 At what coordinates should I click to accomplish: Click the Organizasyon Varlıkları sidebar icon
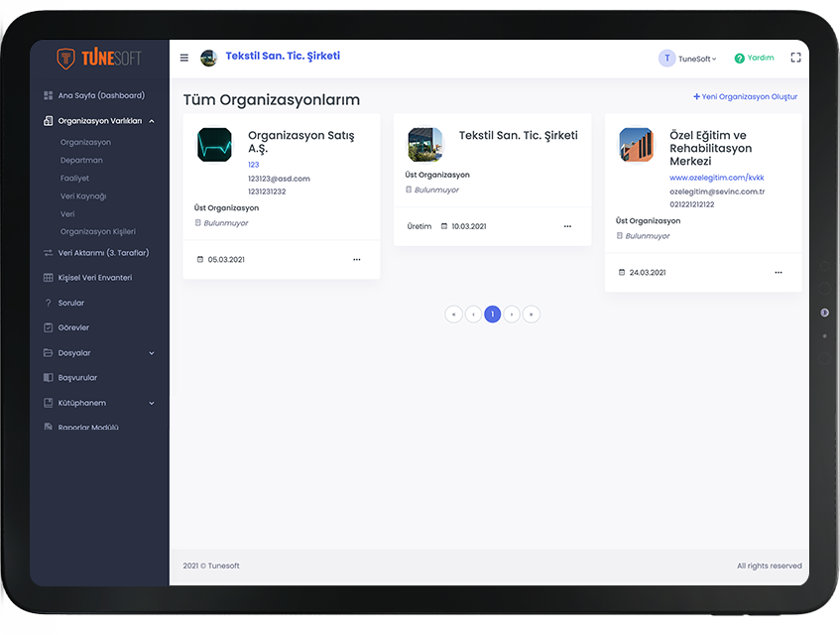pyautogui.click(x=49, y=121)
